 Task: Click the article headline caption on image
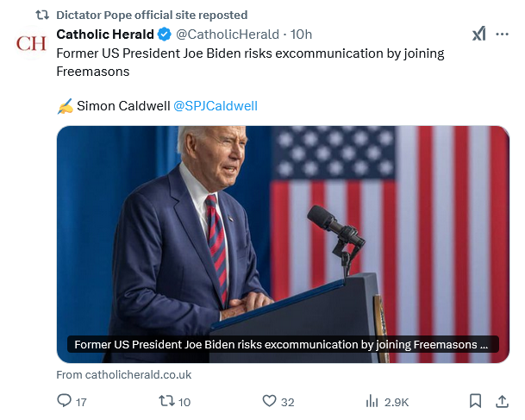pos(282,344)
